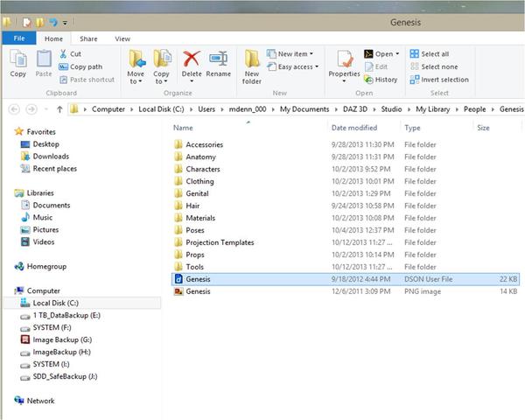Select the Genesis DSON User File
525x420 pixels.
[x=346, y=279]
